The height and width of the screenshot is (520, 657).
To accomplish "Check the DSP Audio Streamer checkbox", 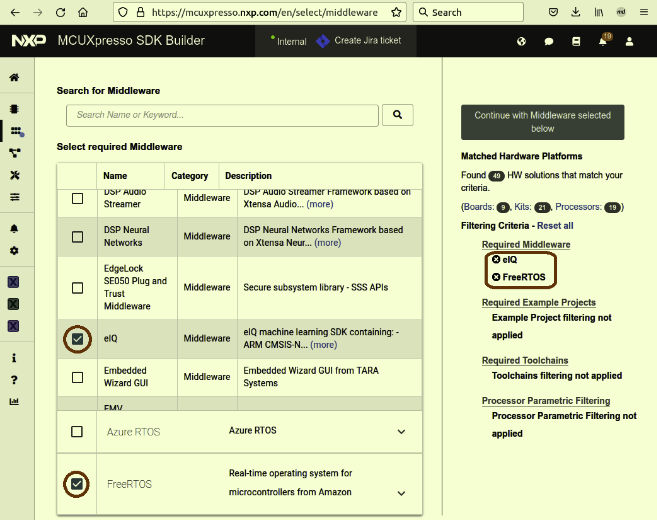I will pyautogui.click(x=78, y=198).
